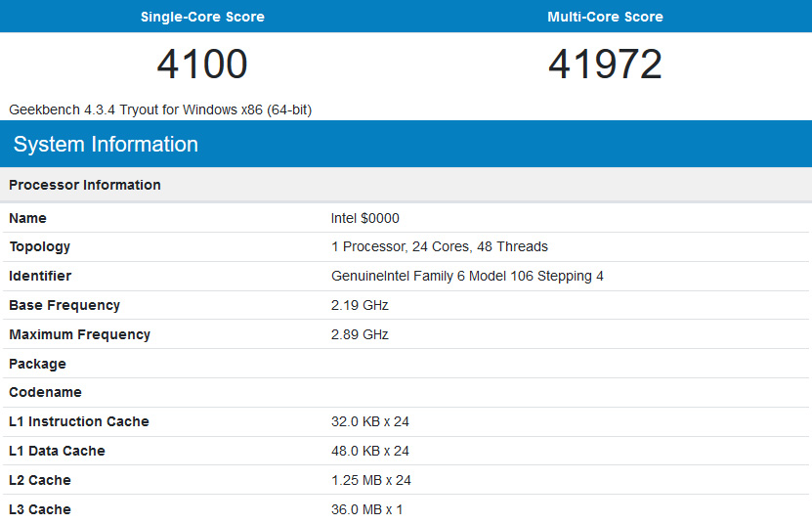
Task: Select the Name row label
Action: (x=28, y=218)
